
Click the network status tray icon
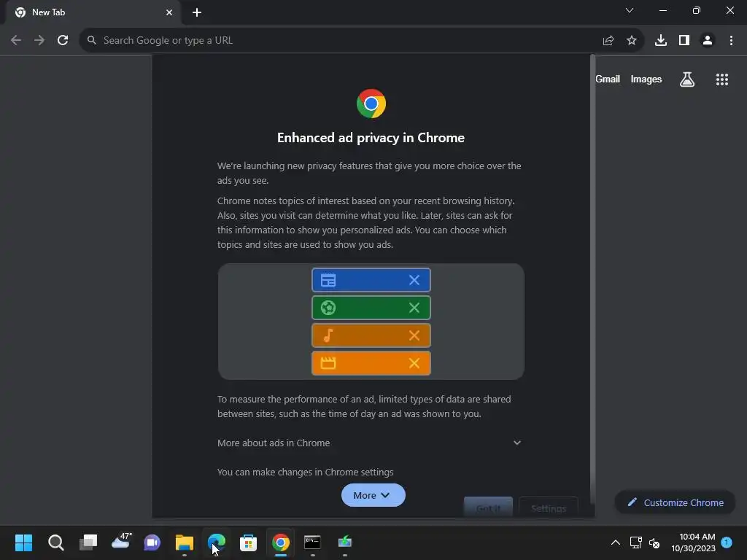click(635, 542)
